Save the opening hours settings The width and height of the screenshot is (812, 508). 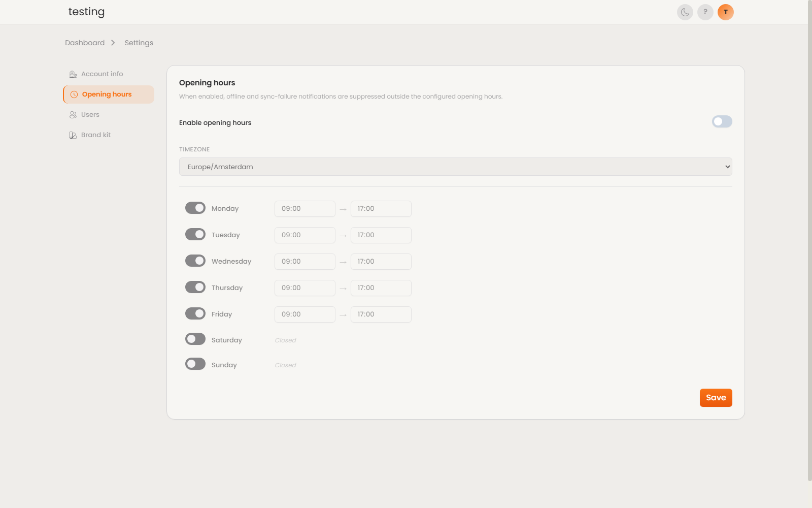pos(716,398)
